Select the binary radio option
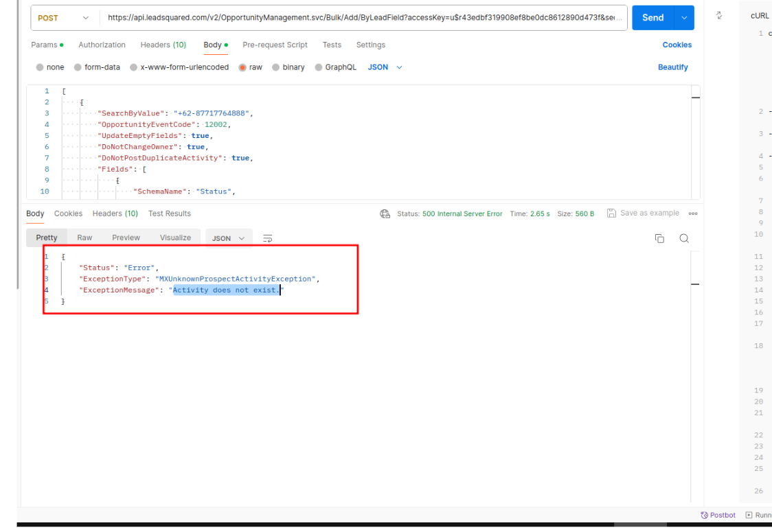Viewport: 772px width, 532px height. (275, 67)
